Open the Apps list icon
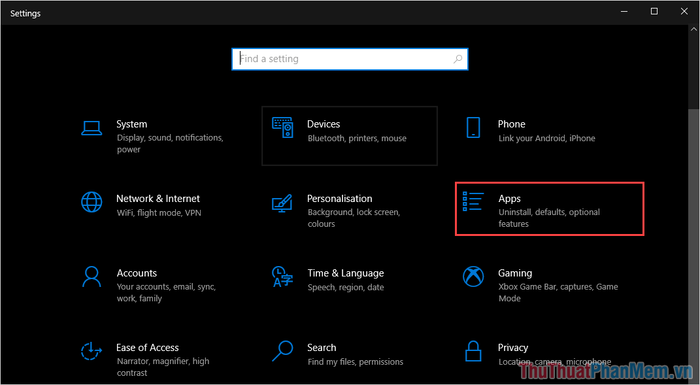The height and width of the screenshot is (385, 700). tap(473, 201)
